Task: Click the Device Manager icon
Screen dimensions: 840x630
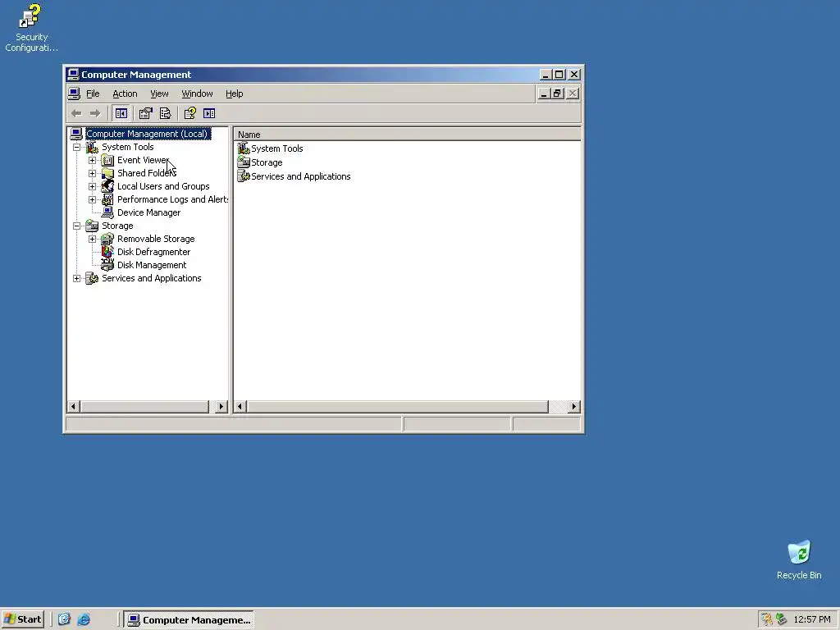Action: click(107, 212)
